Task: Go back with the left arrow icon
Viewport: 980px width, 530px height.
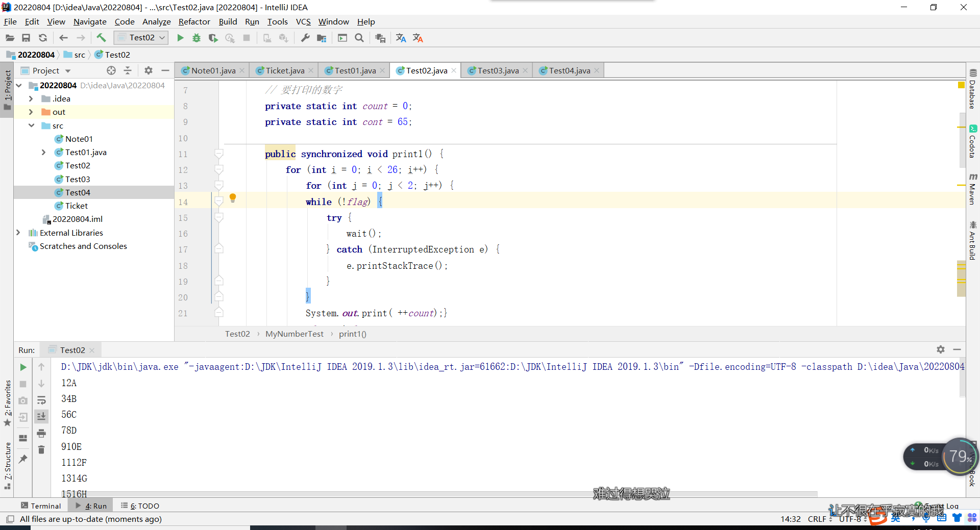Action: 63,38
